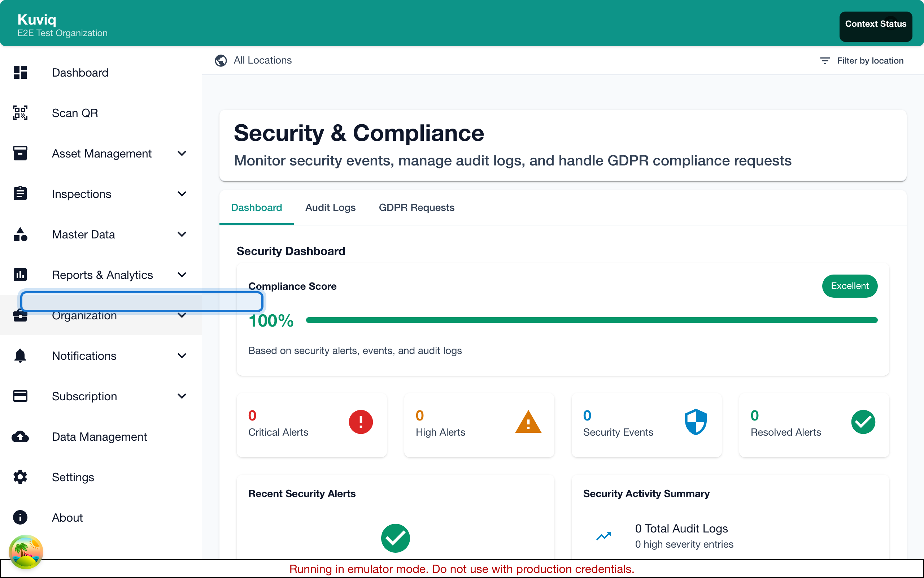Click the Security Events card text
This screenshot has width=924, height=578.
pyautogui.click(x=618, y=432)
